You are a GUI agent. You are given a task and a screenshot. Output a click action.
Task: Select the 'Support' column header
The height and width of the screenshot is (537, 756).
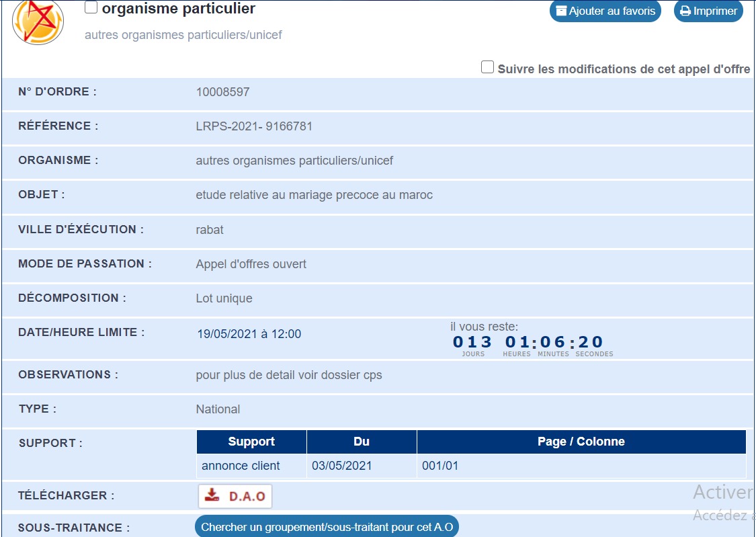(251, 442)
